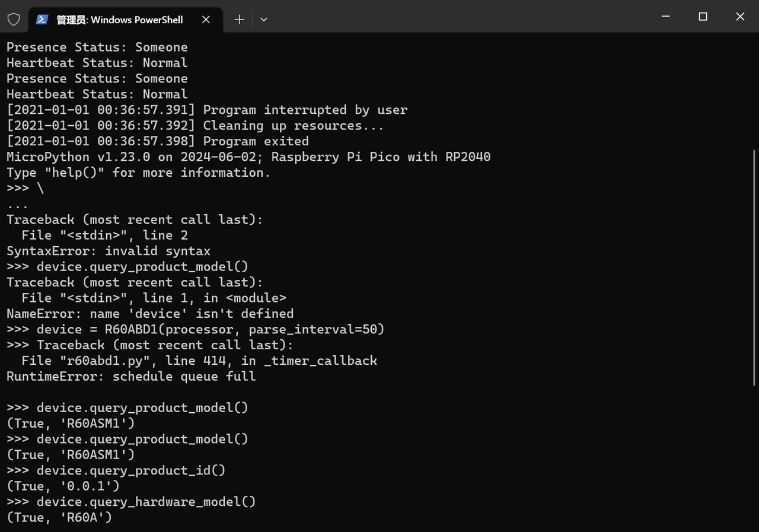Maximize the terminal window

click(703, 17)
